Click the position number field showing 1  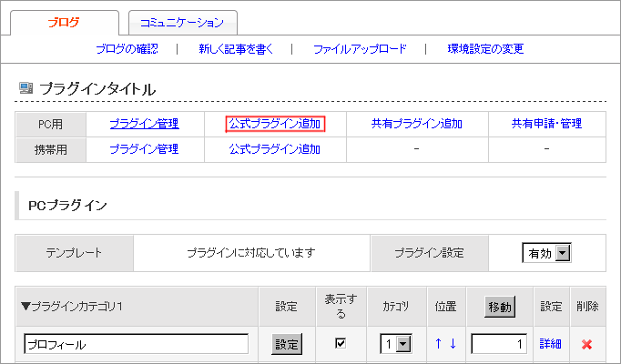(x=499, y=344)
